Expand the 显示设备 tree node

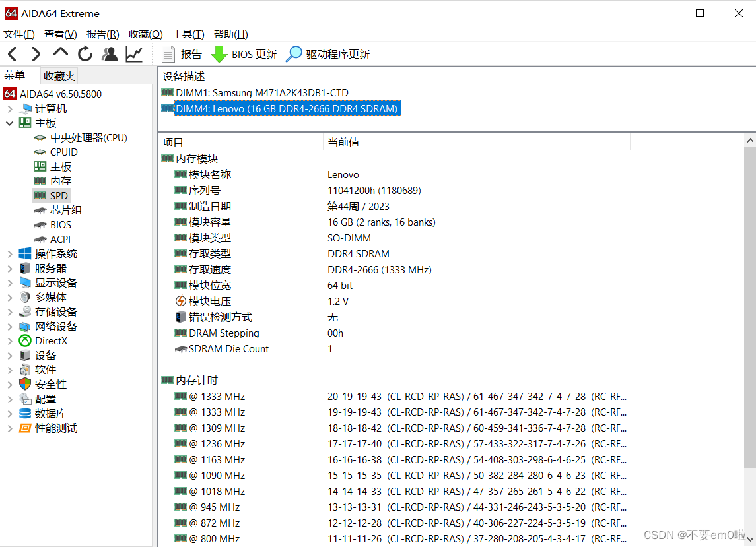(10, 283)
